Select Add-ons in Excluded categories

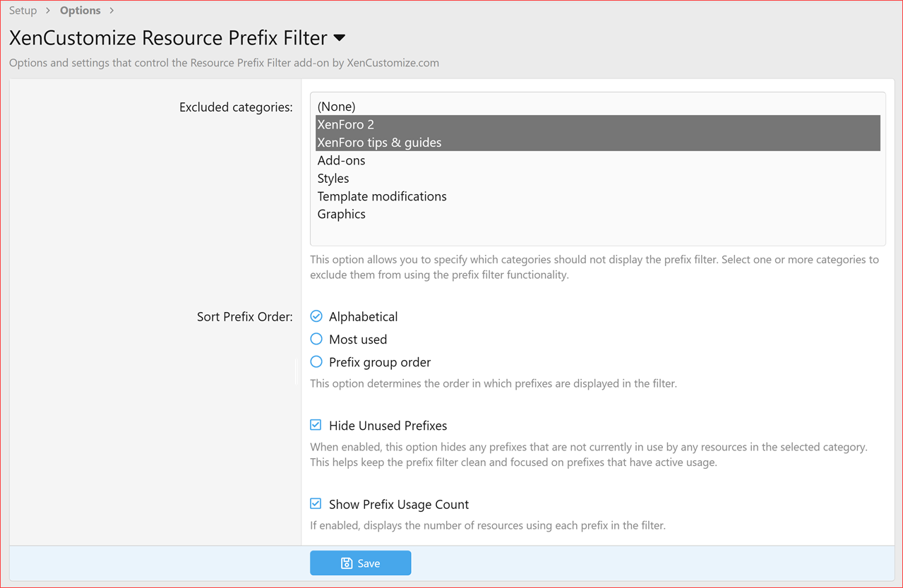click(598, 160)
